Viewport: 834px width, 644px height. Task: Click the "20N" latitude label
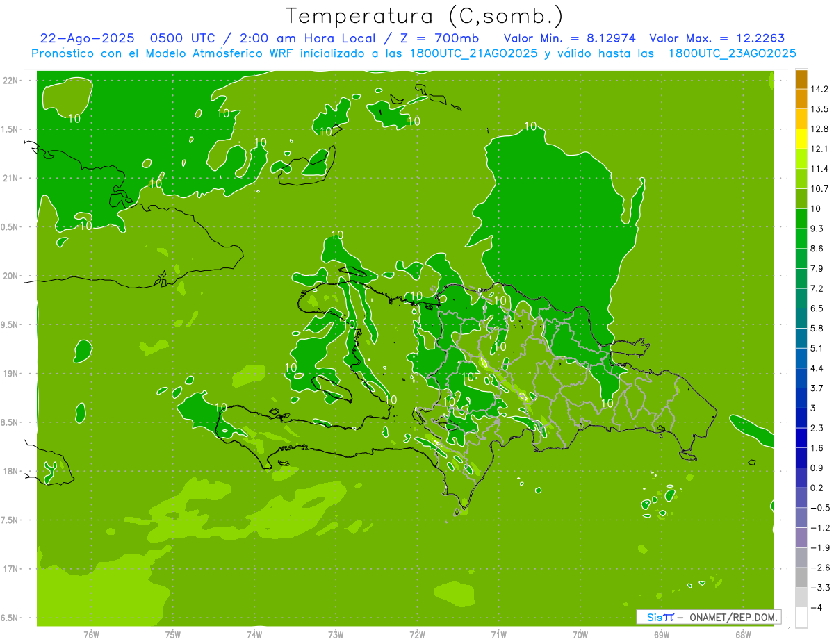11,276
